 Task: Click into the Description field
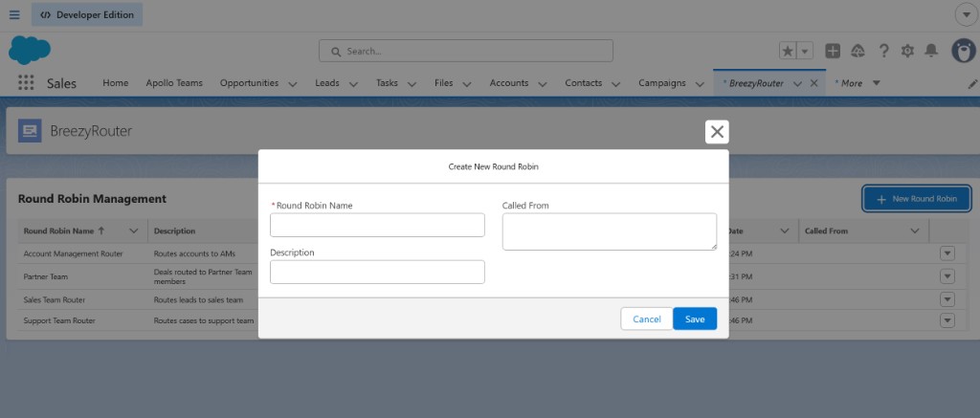coord(377,272)
